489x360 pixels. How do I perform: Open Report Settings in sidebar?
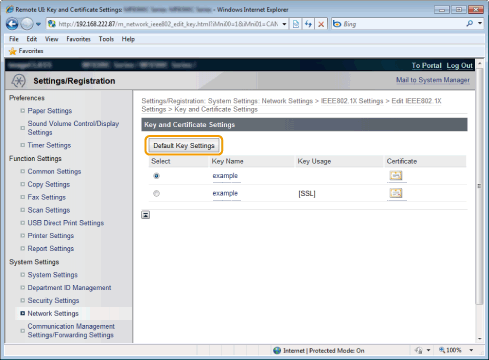click(x=51, y=249)
